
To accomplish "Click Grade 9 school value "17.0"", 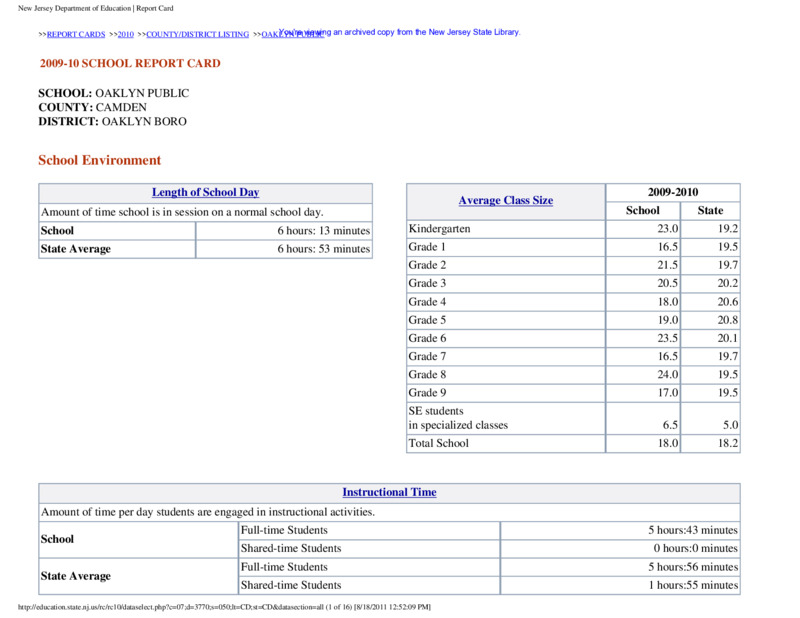I will click(667, 393).
